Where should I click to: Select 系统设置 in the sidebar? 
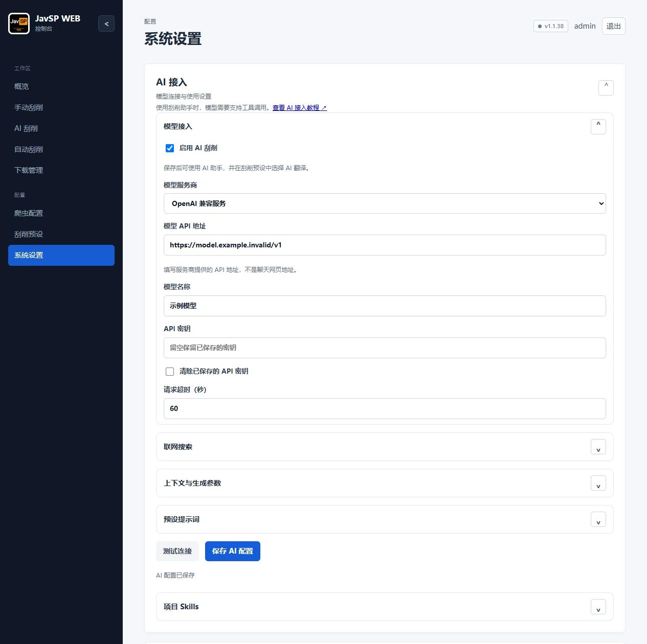tap(61, 255)
